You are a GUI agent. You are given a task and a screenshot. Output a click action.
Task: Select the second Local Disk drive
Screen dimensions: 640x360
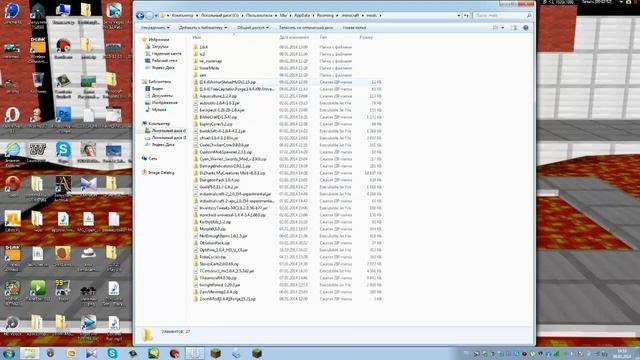tap(166, 138)
